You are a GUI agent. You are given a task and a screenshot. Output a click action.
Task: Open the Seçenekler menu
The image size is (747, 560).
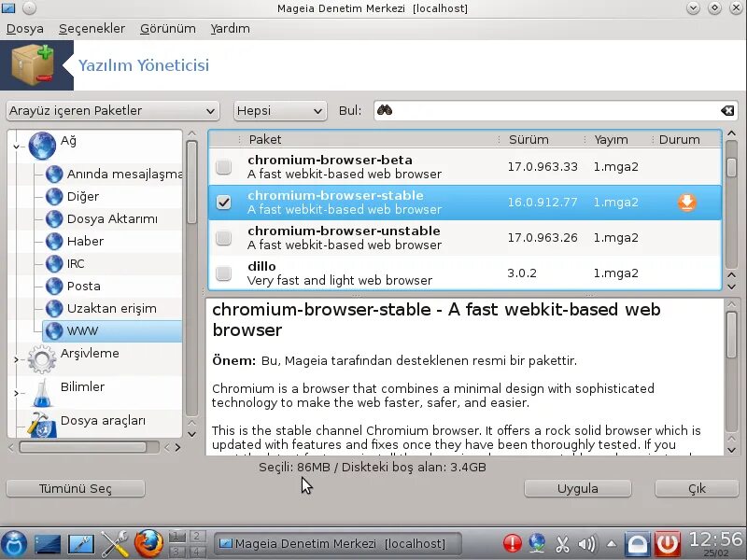point(92,29)
